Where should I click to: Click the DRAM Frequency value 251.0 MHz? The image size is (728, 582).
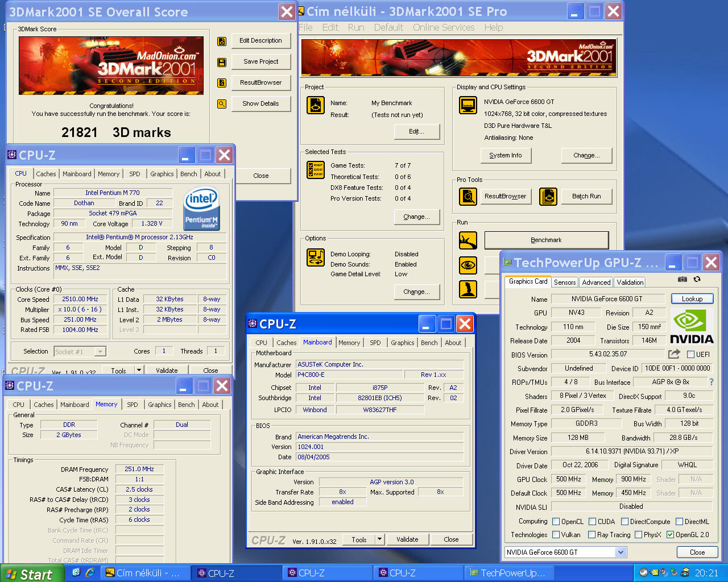point(140,469)
